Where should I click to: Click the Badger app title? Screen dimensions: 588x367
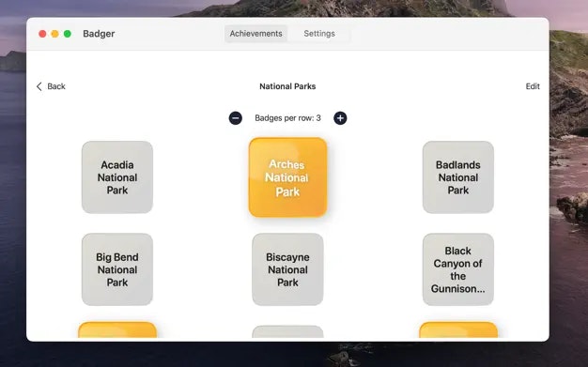click(x=99, y=34)
